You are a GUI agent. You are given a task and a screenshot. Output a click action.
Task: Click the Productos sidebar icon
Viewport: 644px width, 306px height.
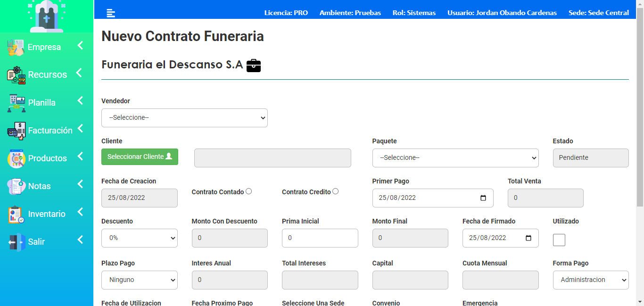click(x=16, y=158)
